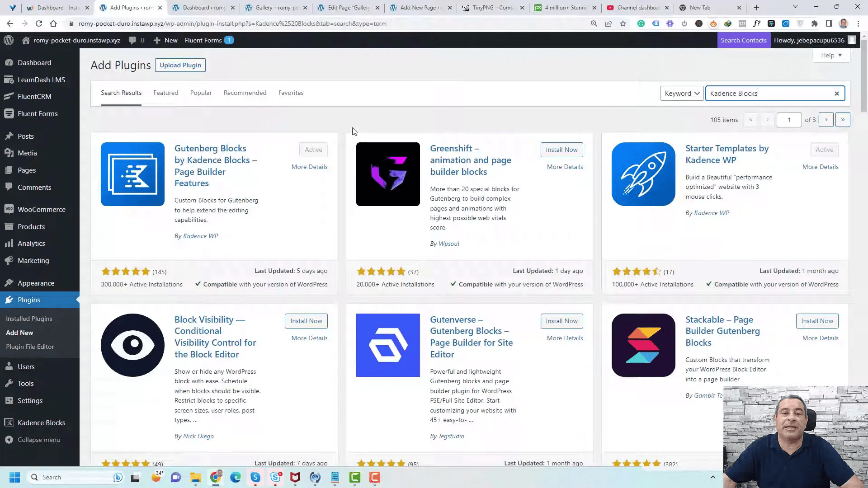Switch to Favorites plugins tab
Image resolution: width=868 pixels, height=488 pixels.
click(291, 93)
